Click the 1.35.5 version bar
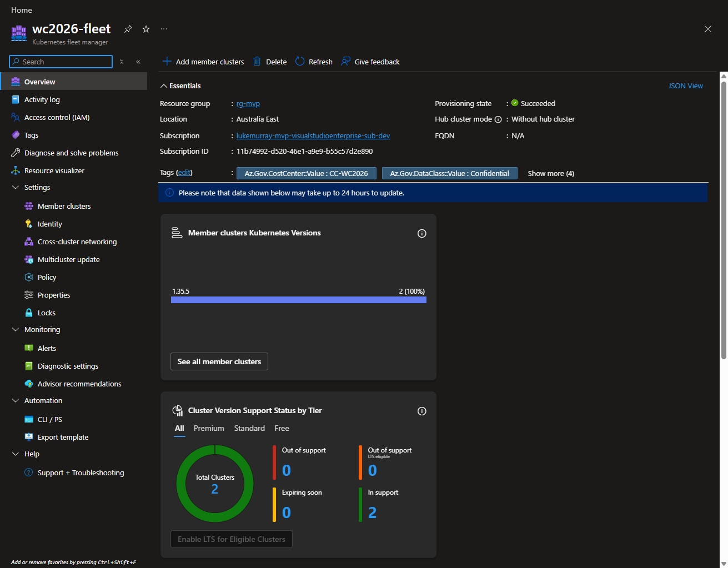Image resolution: width=728 pixels, height=568 pixels. click(299, 300)
